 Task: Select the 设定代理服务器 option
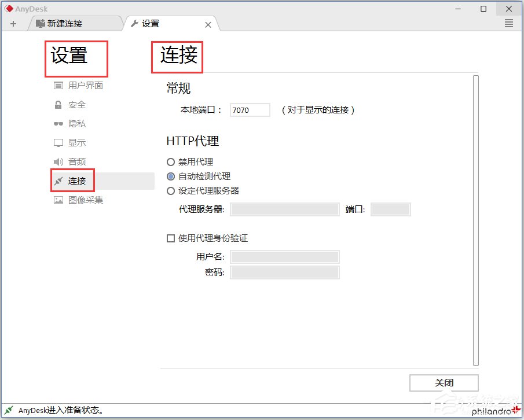click(x=171, y=191)
